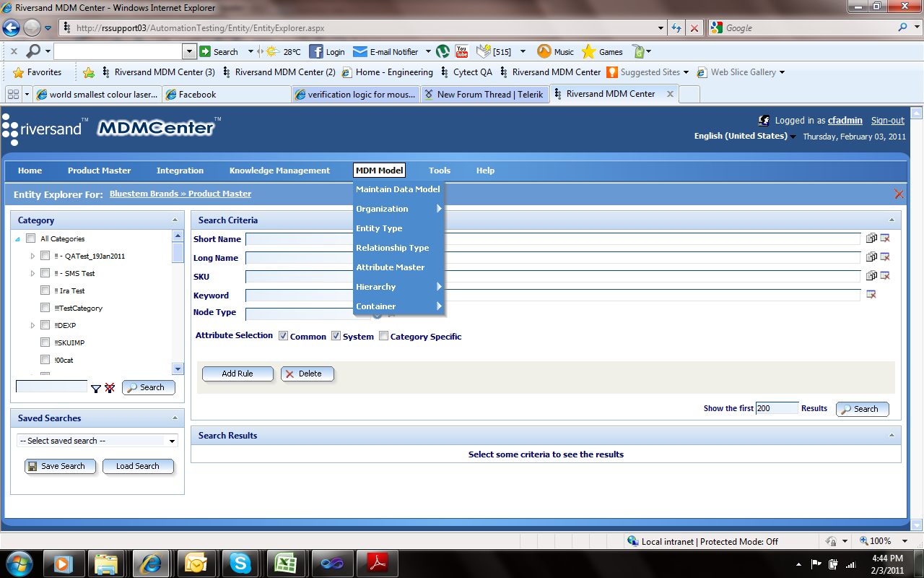This screenshot has width=924, height=578.
Task: Clear the Long Name field with its clear icon
Action: [x=884, y=256]
